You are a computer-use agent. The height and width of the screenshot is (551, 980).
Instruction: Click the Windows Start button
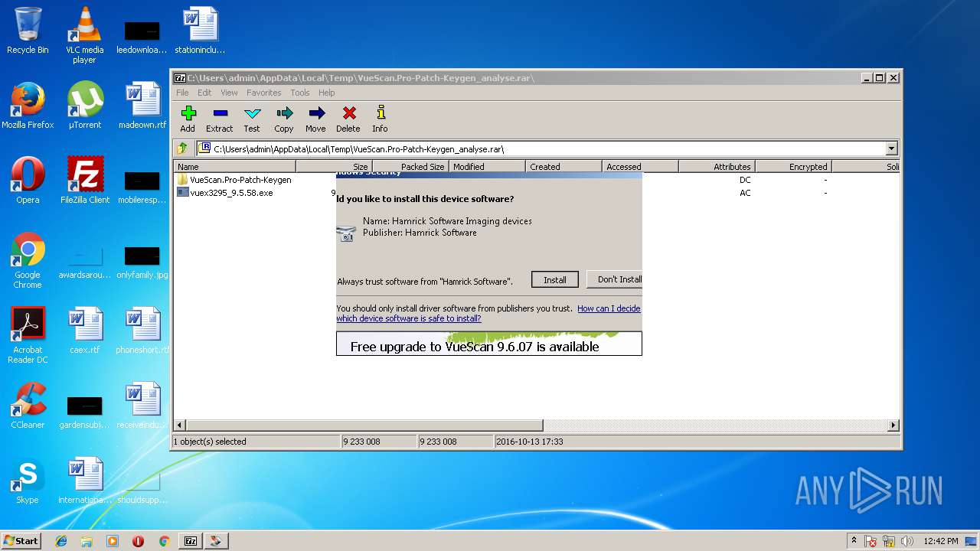coord(21,540)
